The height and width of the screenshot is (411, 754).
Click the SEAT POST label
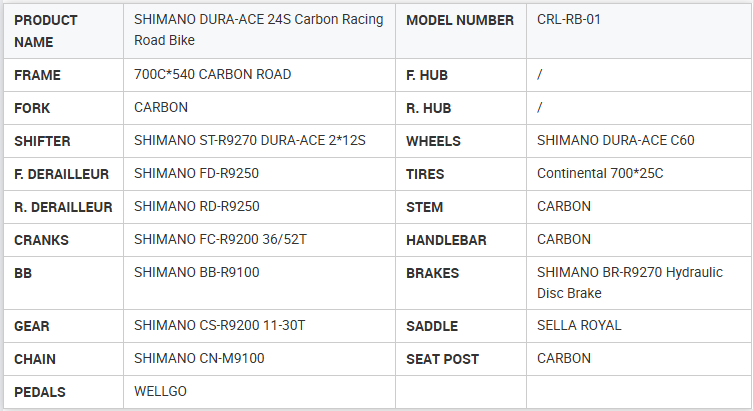[442, 359]
